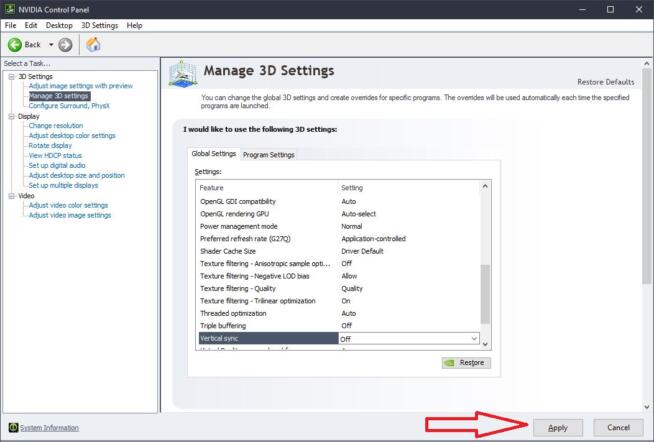Viewport: 654px width, 442px height.
Task: Open Set up multiple displays
Action: coord(63,186)
